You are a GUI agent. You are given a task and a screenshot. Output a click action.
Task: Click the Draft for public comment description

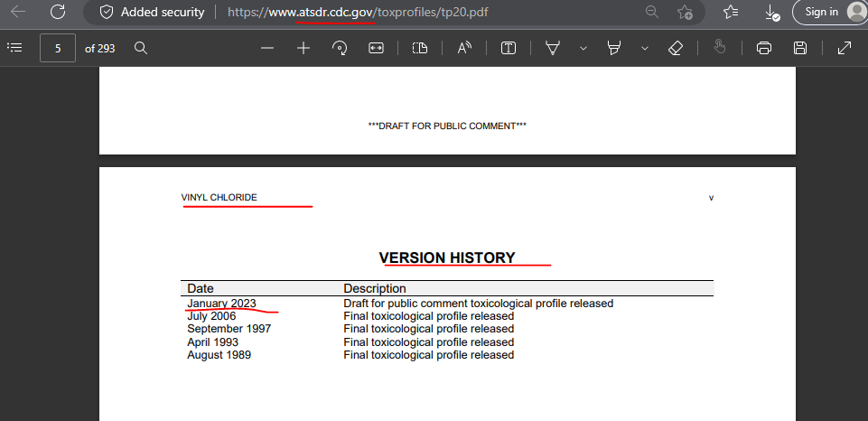[x=479, y=303]
